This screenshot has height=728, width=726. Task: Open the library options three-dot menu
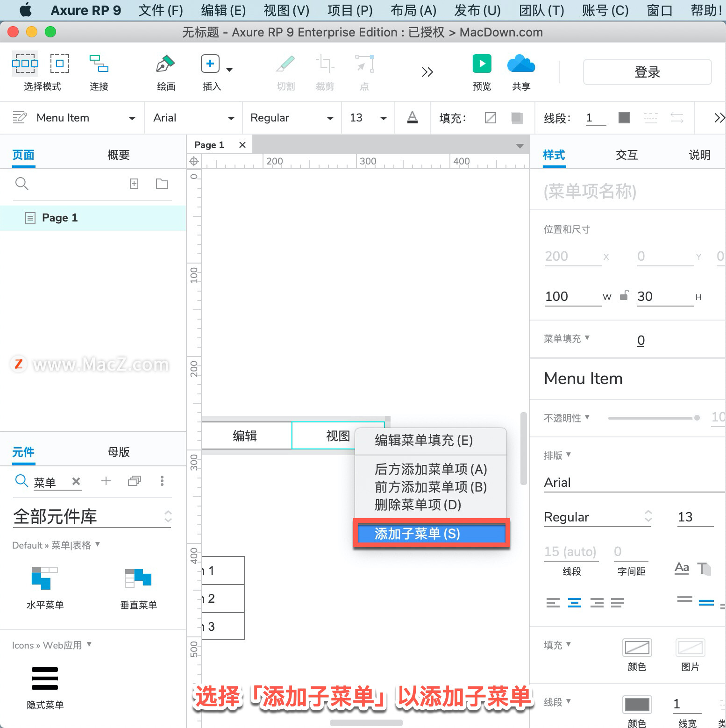162,481
